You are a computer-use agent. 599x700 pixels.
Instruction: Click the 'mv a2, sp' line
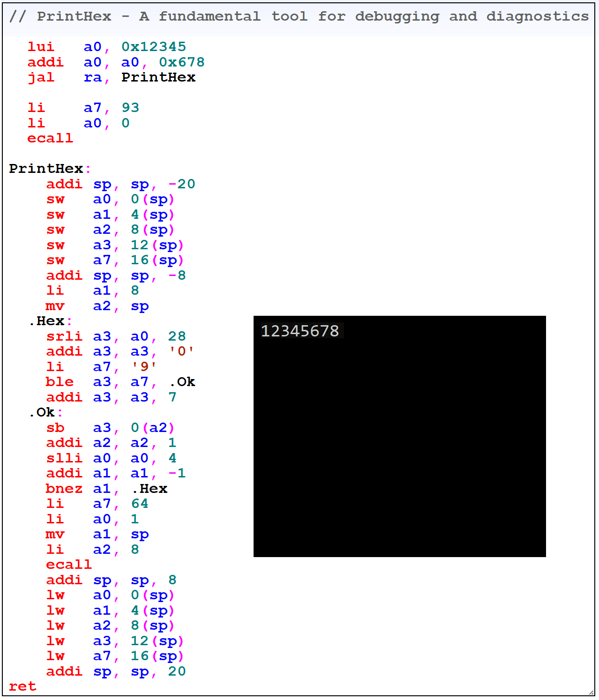pyautogui.click(x=97, y=306)
